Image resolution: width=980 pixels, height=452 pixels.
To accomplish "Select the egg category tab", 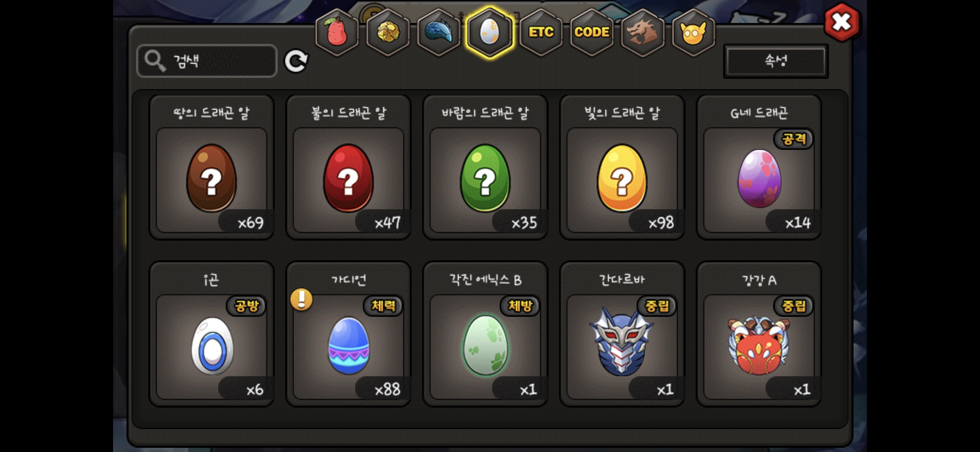I will tap(490, 33).
